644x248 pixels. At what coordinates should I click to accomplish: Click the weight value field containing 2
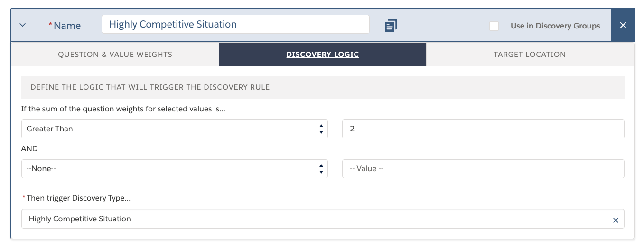(x=483, y=129)
